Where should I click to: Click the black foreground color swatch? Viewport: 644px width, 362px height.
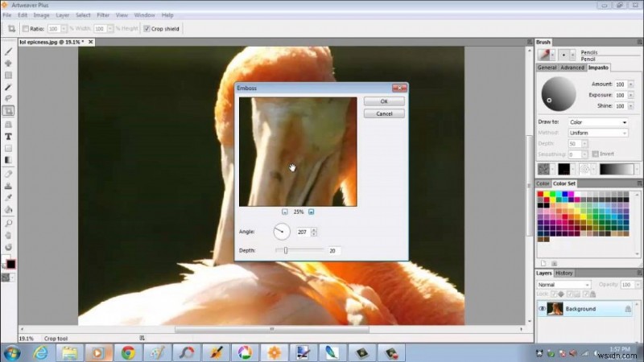pos(11,265)
